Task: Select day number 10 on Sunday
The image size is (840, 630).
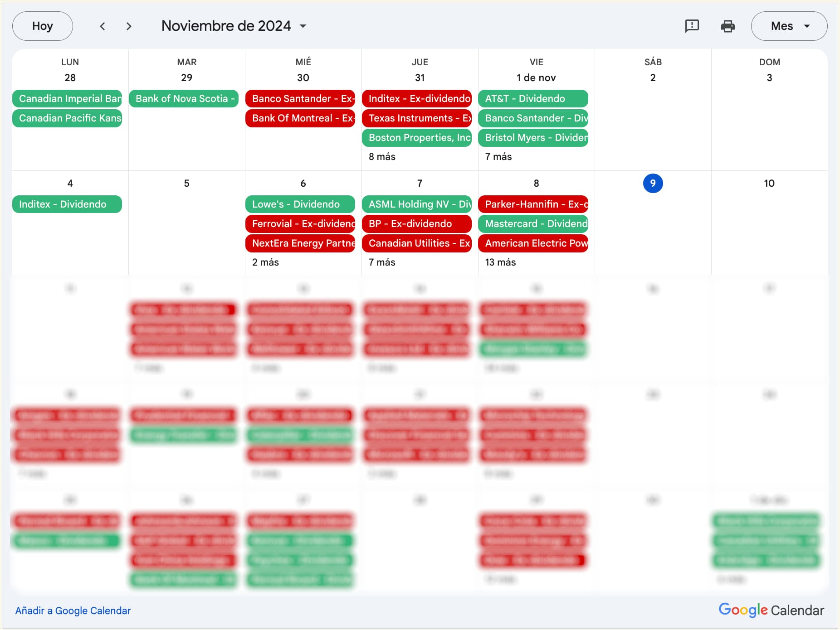Action: coord(769,183)
